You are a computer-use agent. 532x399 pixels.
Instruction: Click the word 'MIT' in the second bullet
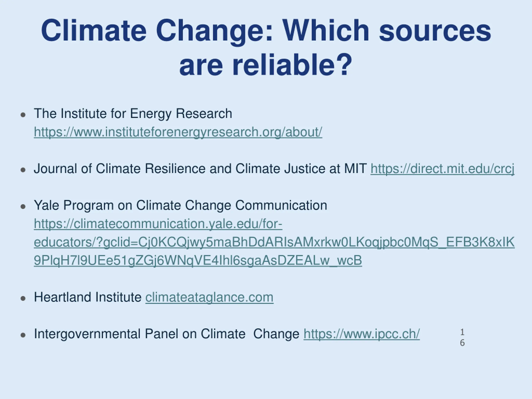(355, 169)
